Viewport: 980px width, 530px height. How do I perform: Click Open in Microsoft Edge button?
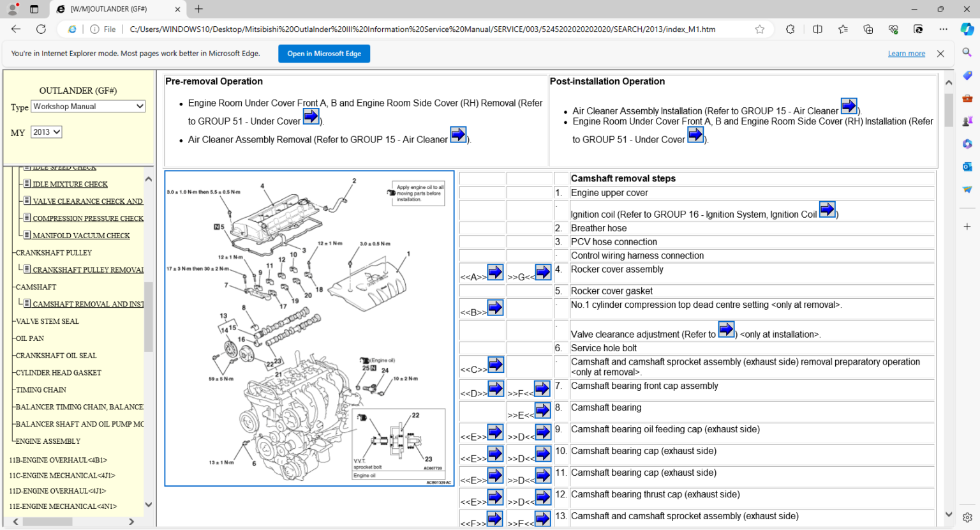point(324,54)
